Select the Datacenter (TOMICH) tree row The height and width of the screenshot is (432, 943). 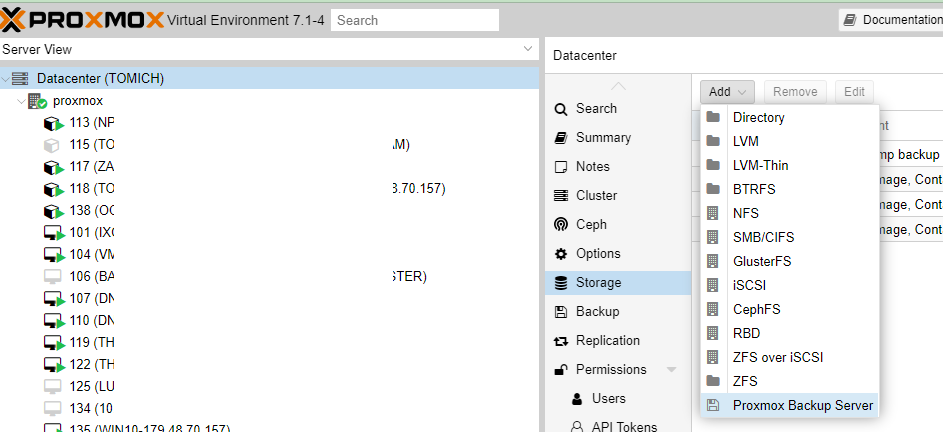(x=269, y=78)
